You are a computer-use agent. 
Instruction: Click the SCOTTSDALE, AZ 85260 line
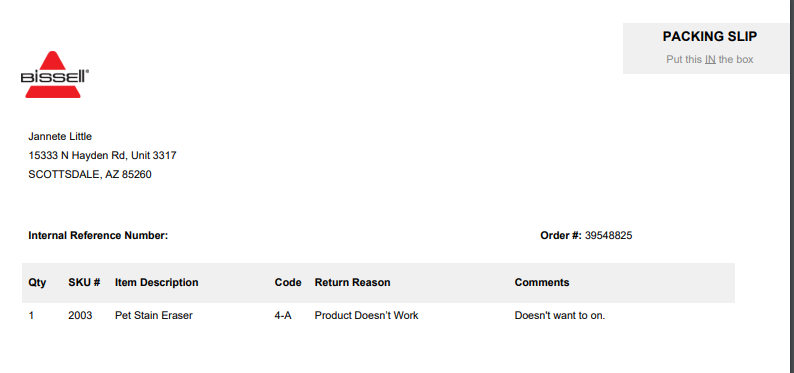(x=90, y=175)
